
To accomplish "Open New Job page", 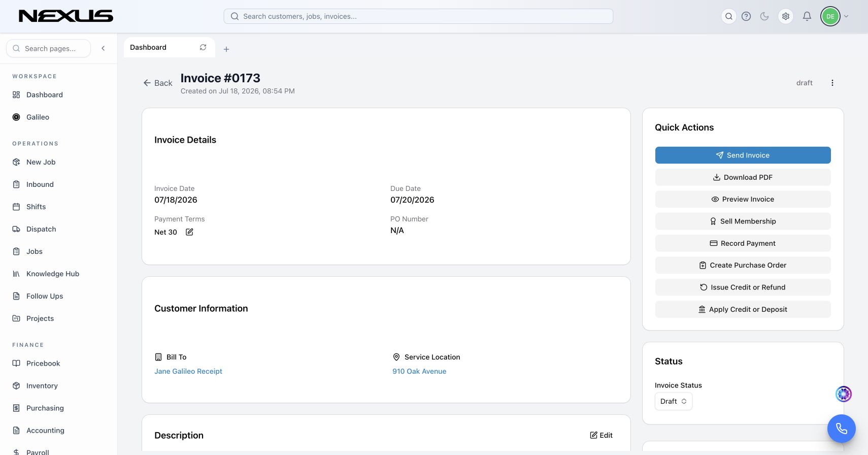I will (x=41, y=162).
